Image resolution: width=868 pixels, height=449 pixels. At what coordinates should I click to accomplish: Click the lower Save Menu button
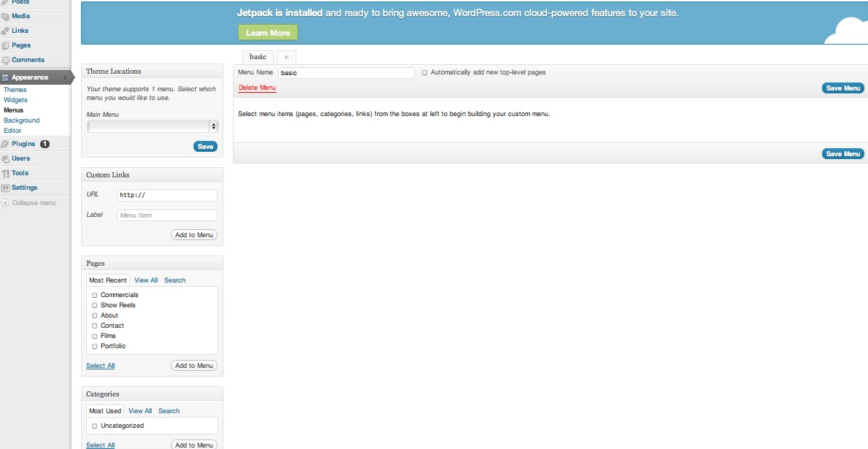point(842,154)
